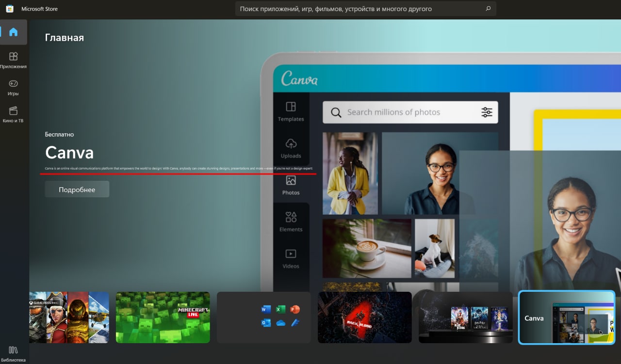The image size is (621, 364).
Task: Select the Canva carousel thumbnail
Action: [x=567, y=317]
